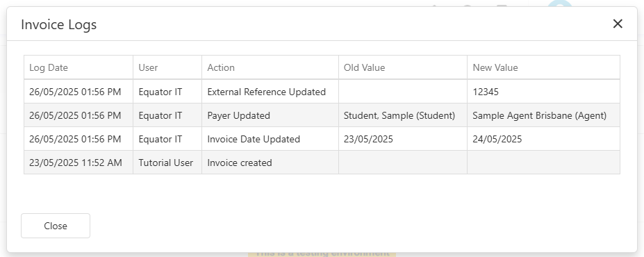Select the Tutorial User cell
The width and height of the screenshot is (644, 257).
[167, 163]
